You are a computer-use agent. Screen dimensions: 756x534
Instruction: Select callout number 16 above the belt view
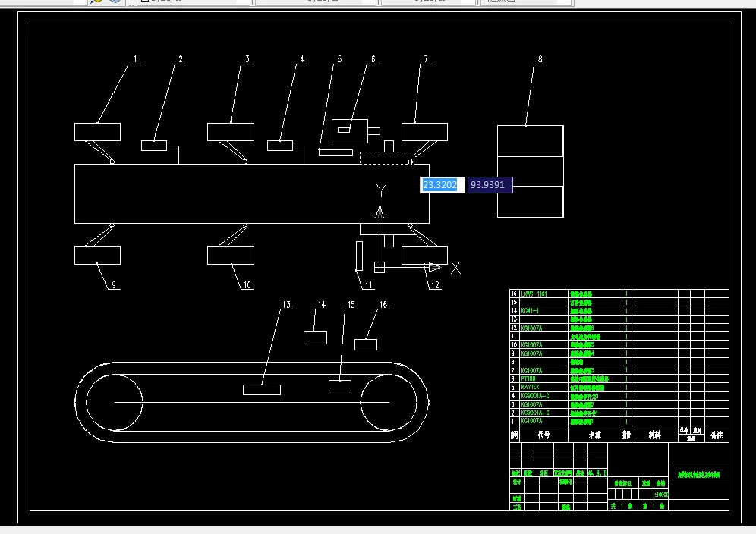pyautogui.click(x=383, y=305)
